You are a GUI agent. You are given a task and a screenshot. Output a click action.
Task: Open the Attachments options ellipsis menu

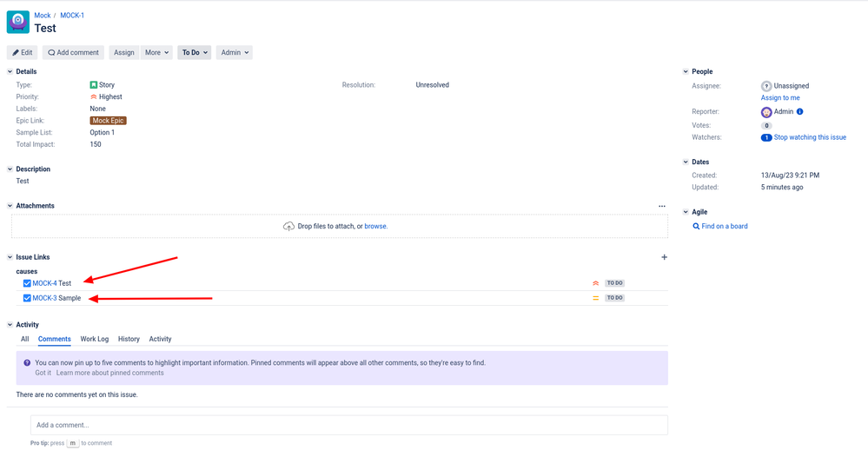(662, 206)
